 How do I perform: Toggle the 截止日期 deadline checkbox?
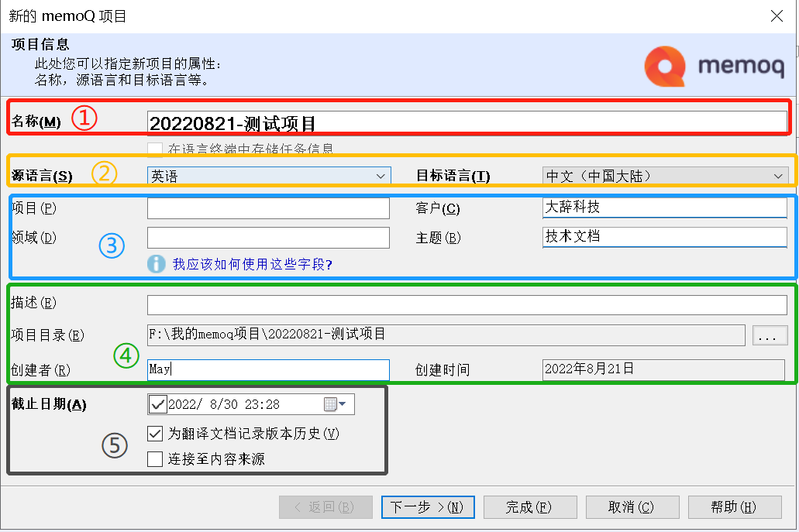point(157,404)
